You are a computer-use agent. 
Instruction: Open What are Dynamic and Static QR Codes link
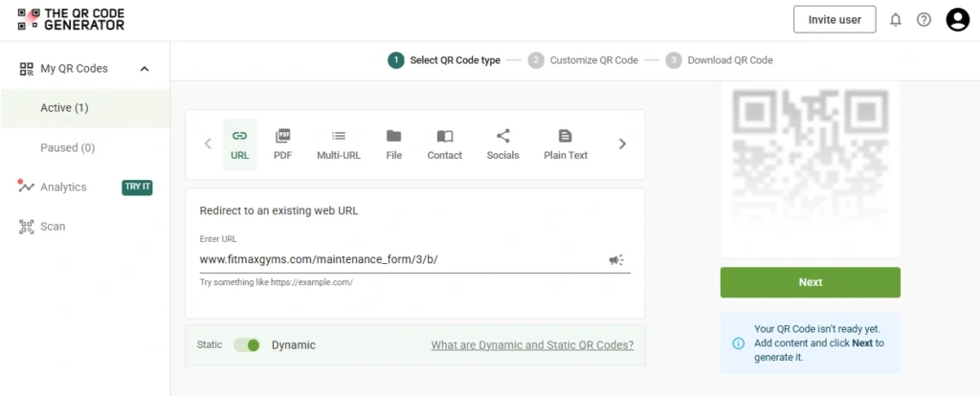pos(532,344)
